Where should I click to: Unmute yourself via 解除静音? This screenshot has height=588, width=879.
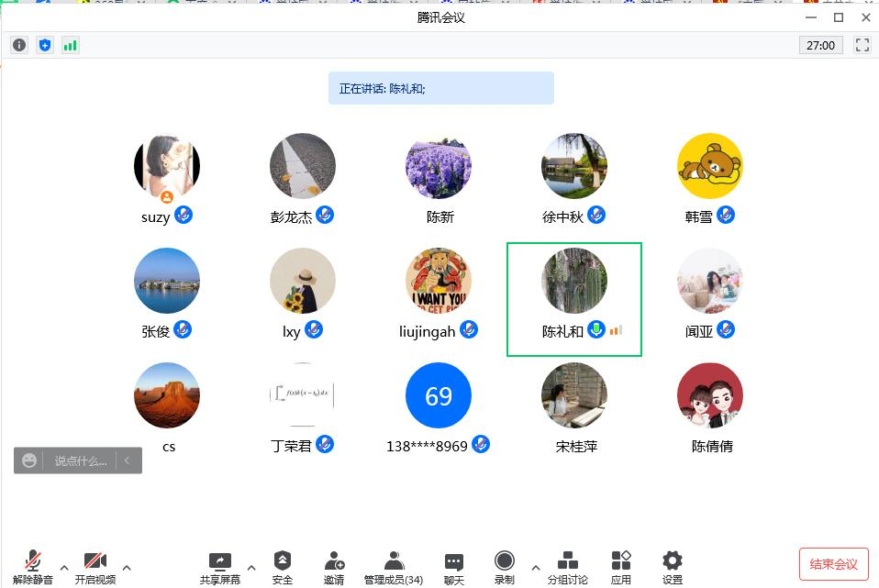point(31,564)
